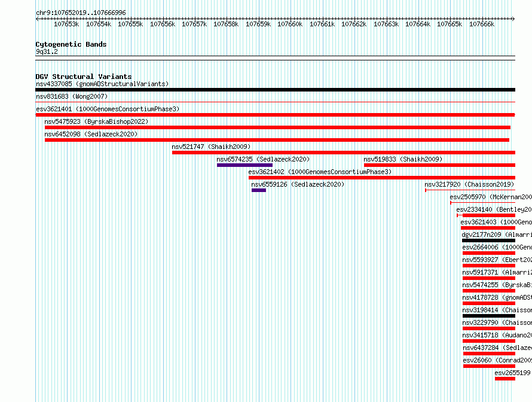
Task: Click the red esv3621402 variant bar
Action: [x=382, y=178]
